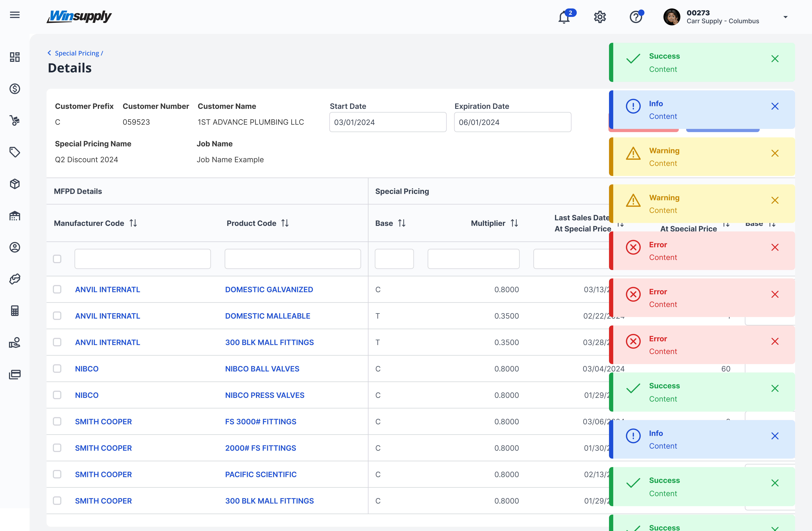Sort by Multiplier column
Viewport: 812px width, 531px height.
click(514, 223)
